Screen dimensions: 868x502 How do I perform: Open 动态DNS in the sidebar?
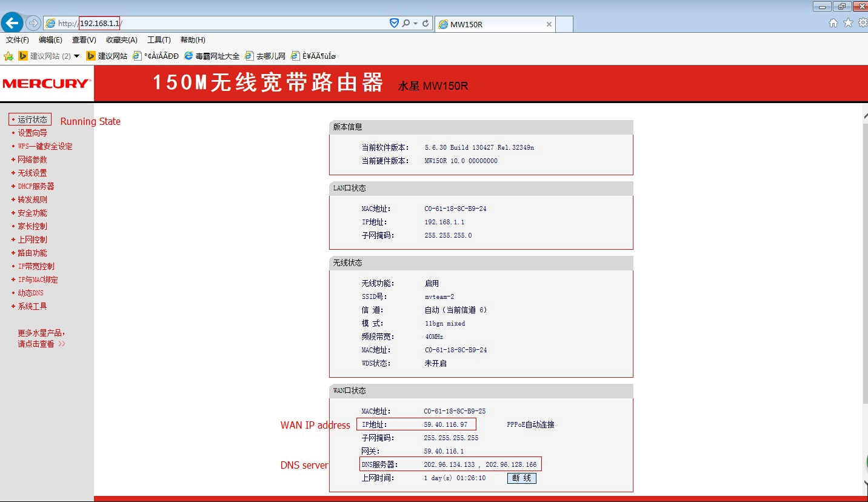(x=30, y=293)
